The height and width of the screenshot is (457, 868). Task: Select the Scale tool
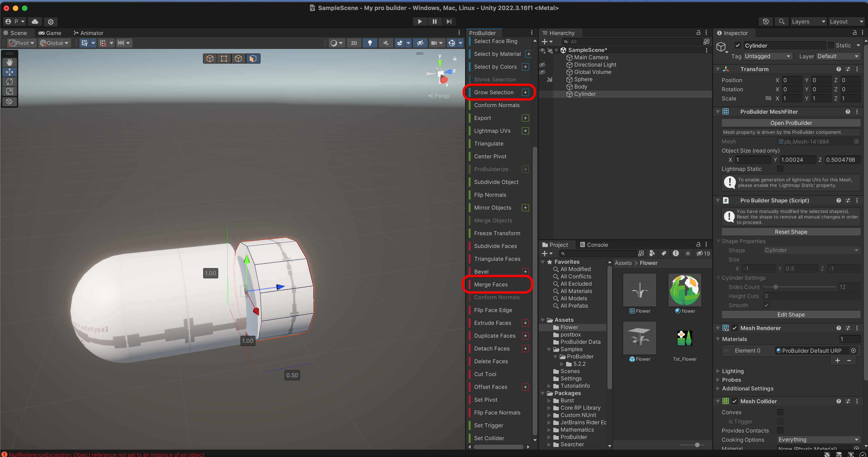click(9, 91)
